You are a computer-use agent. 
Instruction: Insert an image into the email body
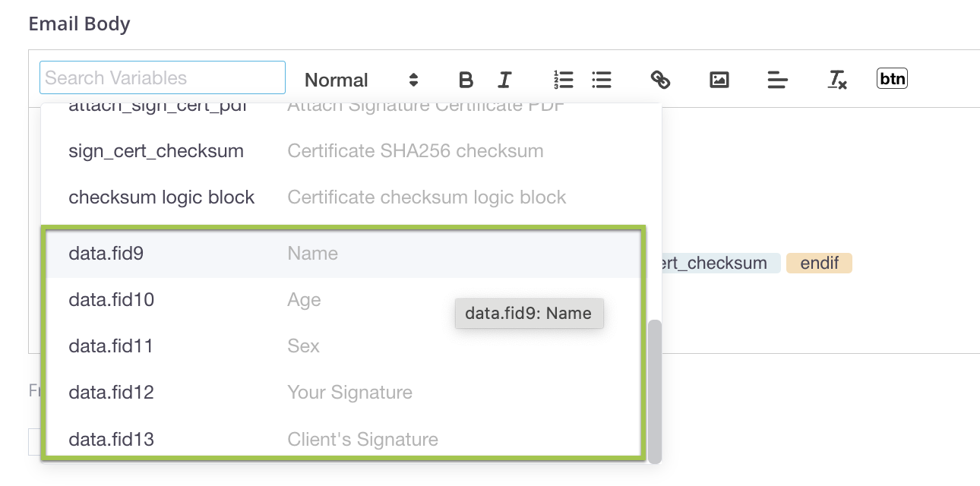[719, 80]
